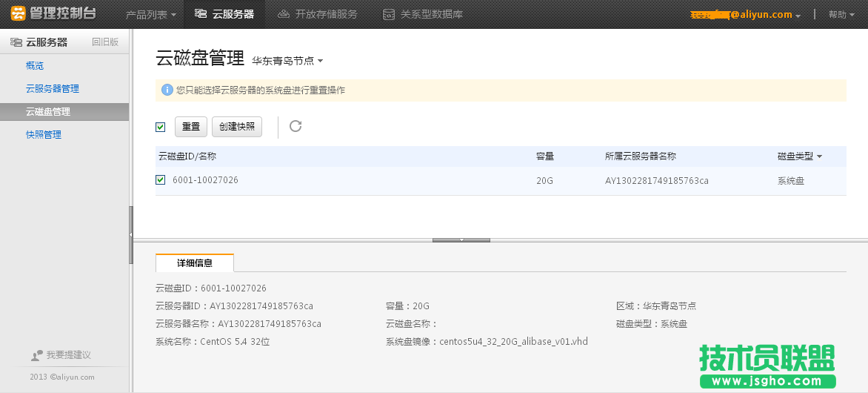Click the 云服务器 server icon in top navigation
Viewport: 868px width, 393px height.
(x=200, y=14)
